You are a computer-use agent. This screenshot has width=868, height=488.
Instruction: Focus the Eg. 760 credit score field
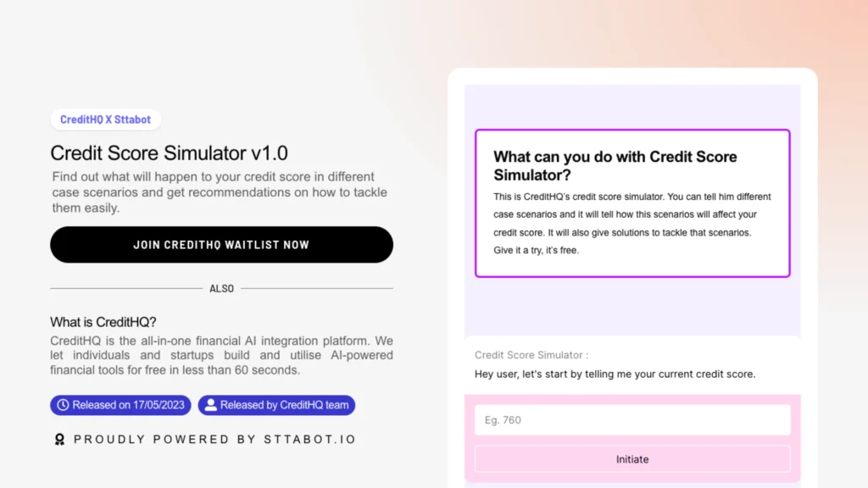[632, 420]
